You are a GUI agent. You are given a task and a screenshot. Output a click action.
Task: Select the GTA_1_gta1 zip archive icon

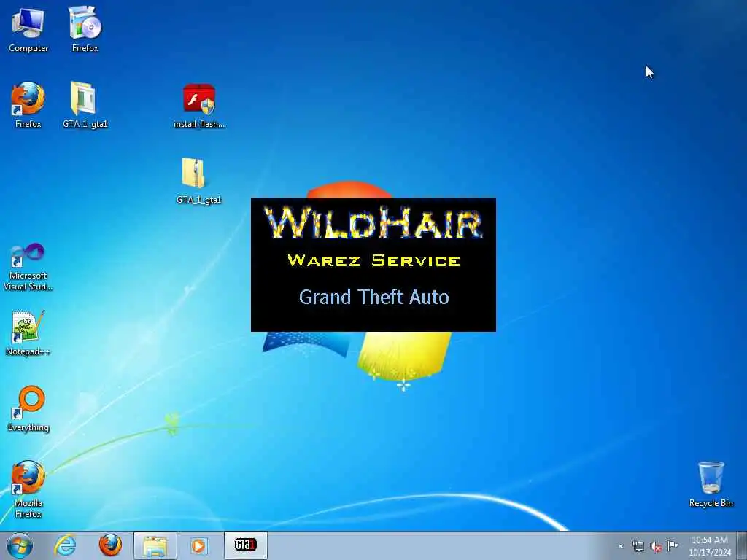[198, 181]
